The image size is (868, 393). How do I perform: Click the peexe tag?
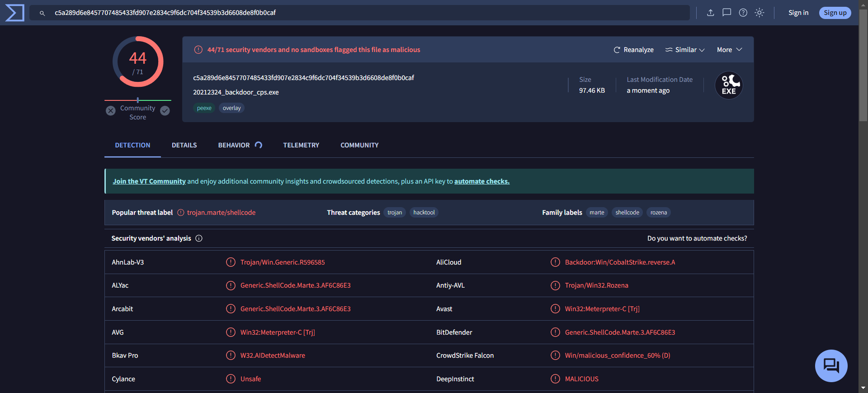pos(204,108)
